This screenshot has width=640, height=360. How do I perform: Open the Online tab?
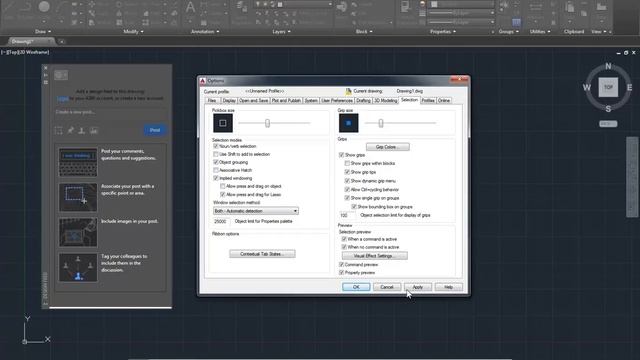pos(444,100)
